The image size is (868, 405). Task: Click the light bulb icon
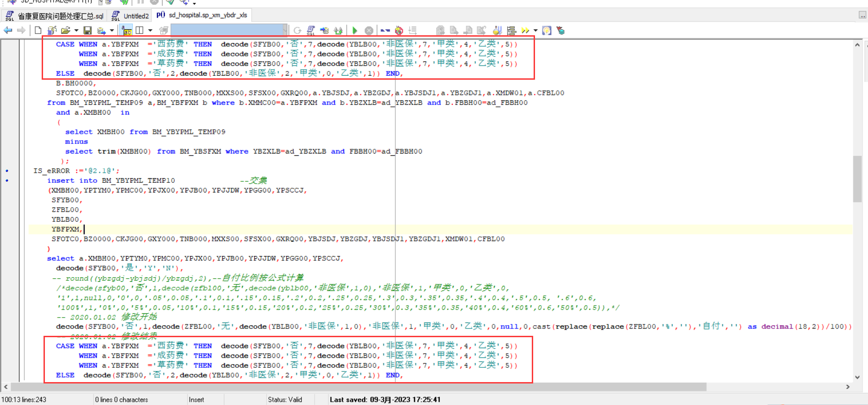pyautogui.click(x=546, y=30)
